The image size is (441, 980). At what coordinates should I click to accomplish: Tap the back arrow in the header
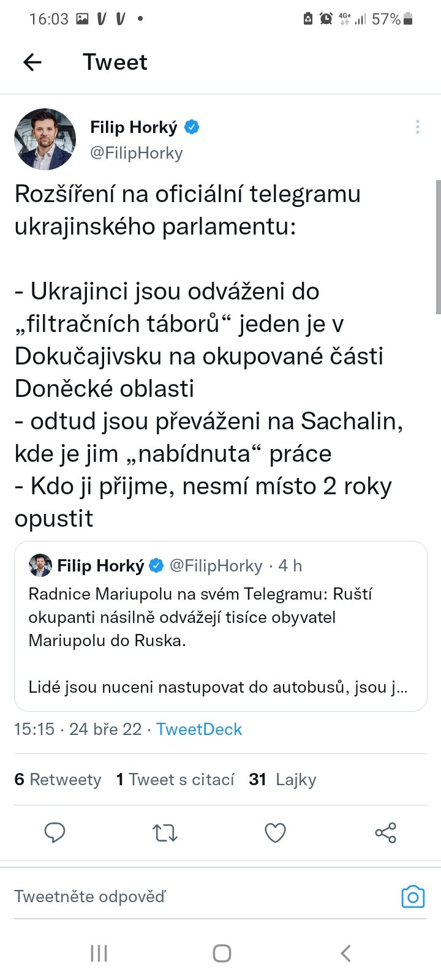pyautogui.click(x=32, y=62)
